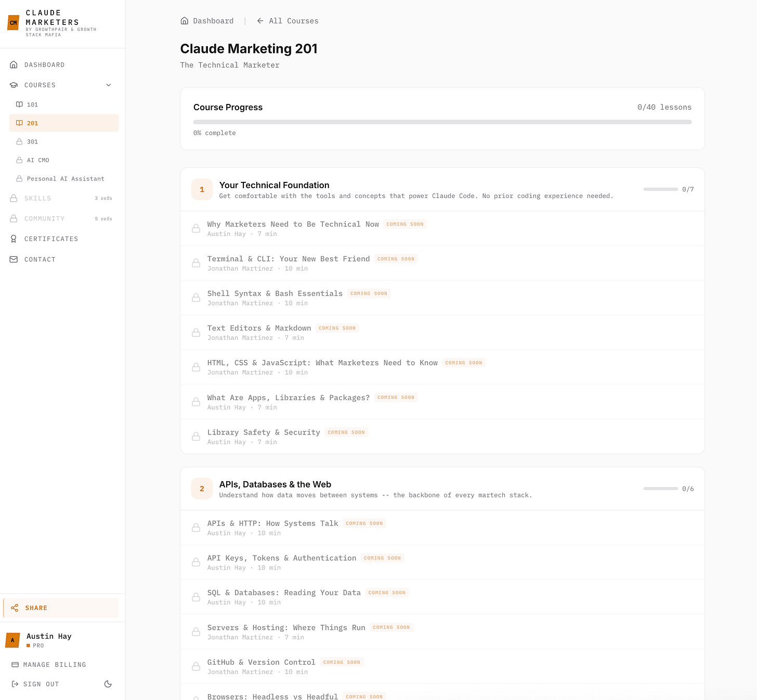
Task: Click the Share button
Action: point(61,608)
